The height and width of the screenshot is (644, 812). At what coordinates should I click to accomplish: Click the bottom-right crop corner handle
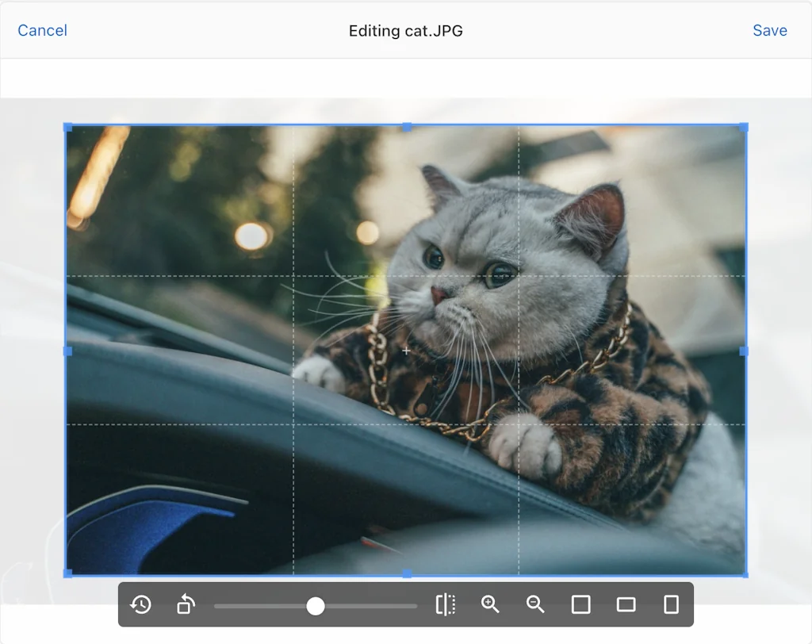click(x=744, y=571)
